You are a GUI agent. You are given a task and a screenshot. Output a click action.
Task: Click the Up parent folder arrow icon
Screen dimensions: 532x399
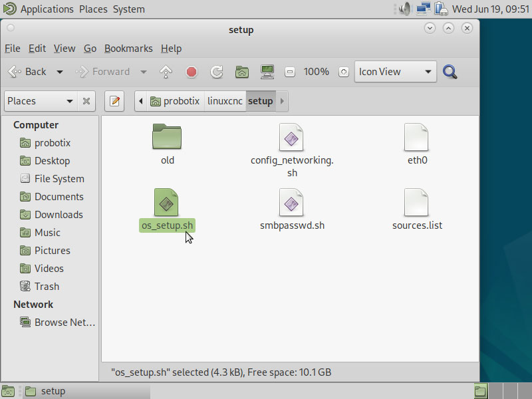[x=166, y=72]
